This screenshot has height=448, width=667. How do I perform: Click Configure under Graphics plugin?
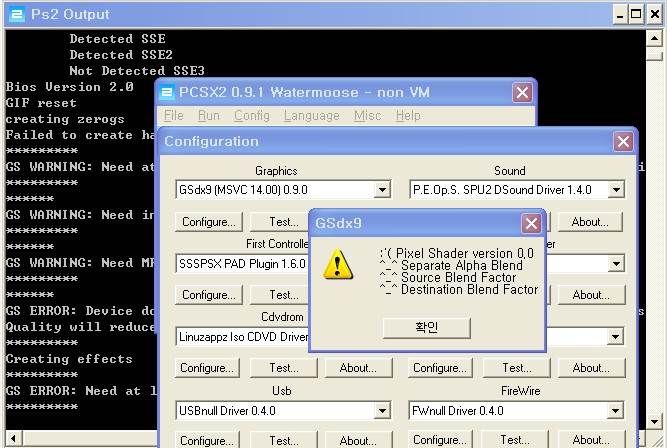(x=208, y=222)
